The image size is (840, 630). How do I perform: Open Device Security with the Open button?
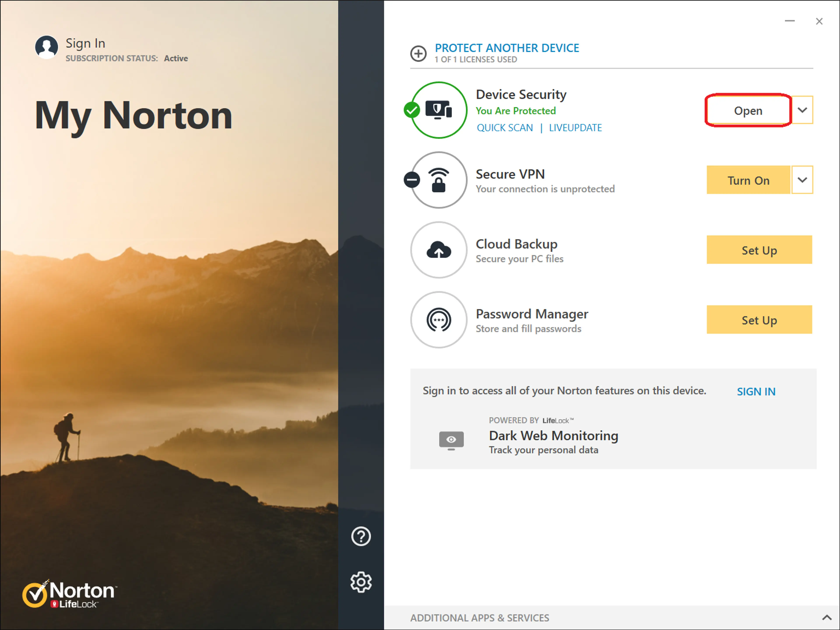click(748, 110)
